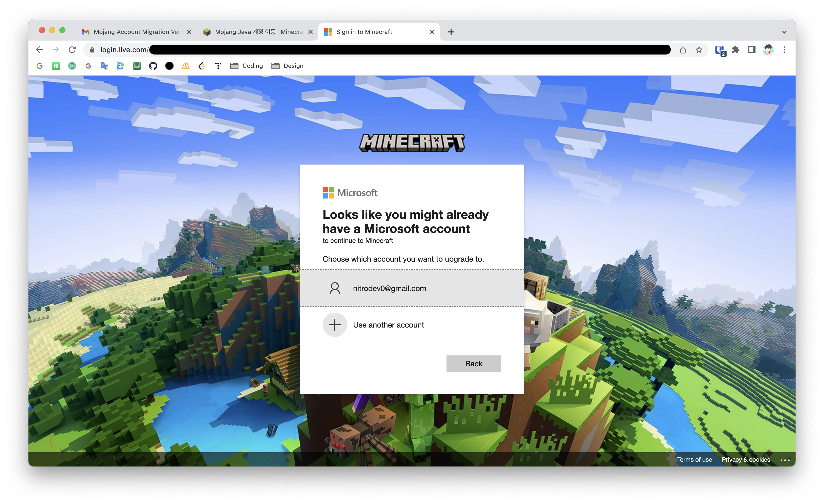824x504 pixels.
Task: Expand the tab search chevron
Action: point(784,32)
